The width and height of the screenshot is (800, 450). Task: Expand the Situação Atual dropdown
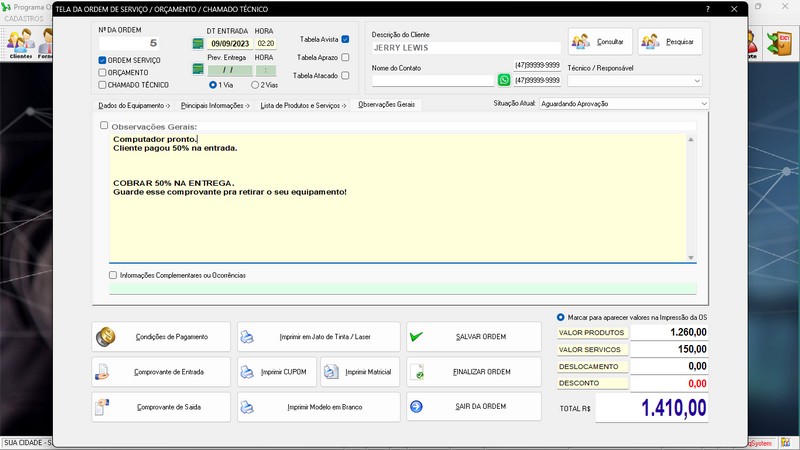coord(704,104)
